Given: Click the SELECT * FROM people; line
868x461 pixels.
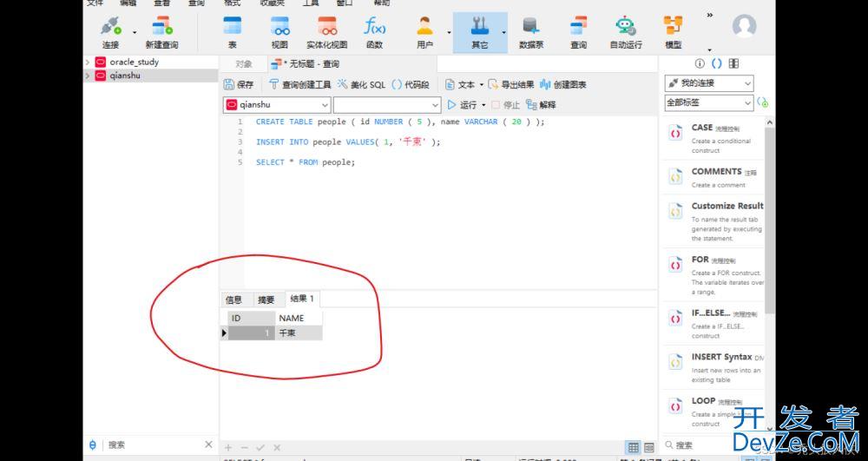Looking at the screenshot, I should pyautogui.click(x=305, y=162).
